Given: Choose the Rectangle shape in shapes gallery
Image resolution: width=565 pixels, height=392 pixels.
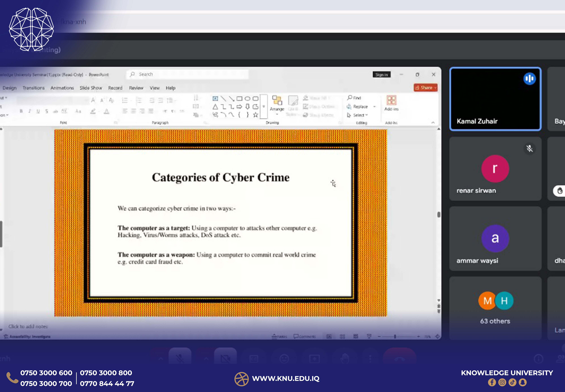Looking at the screenshot, I should (x=239, y=98).
